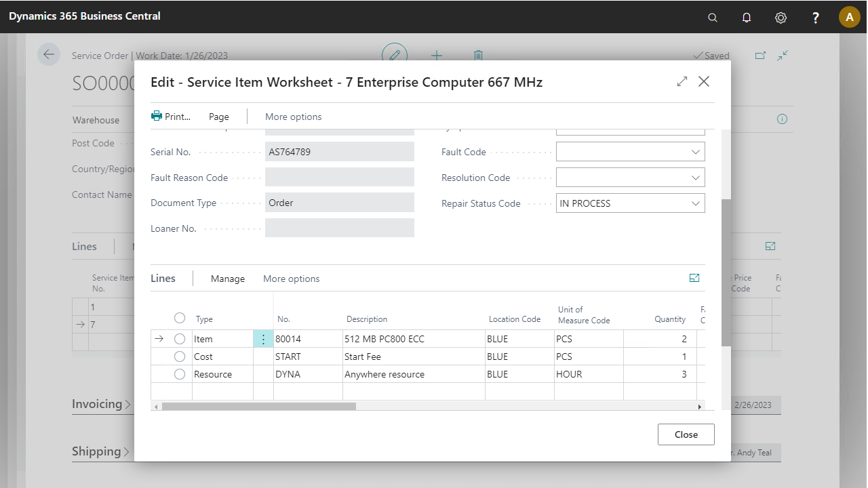868x488 pixels.
Task: Click the Warehouse label on Service Order
Action: click(x=96, y=120)
